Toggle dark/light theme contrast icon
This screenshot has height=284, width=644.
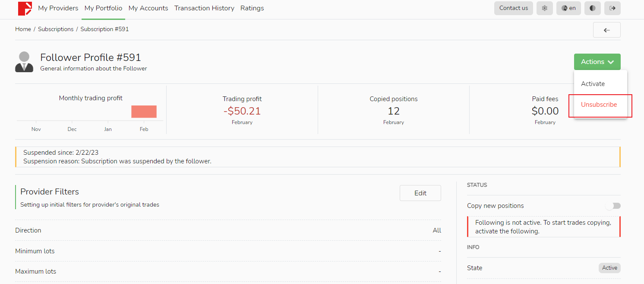tap(592, 8)
